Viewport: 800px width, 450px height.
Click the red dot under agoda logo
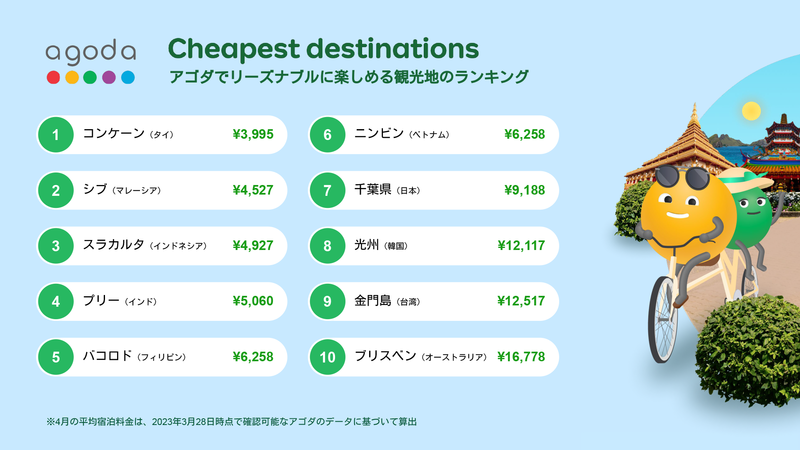tap(53, 78)
